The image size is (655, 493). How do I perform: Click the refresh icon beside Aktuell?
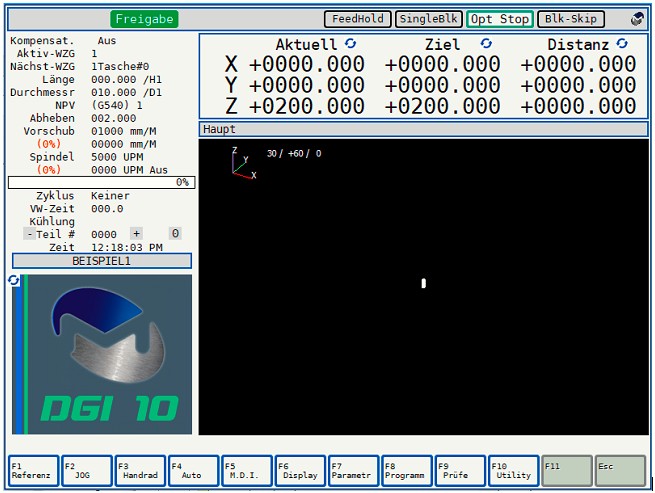350,43
